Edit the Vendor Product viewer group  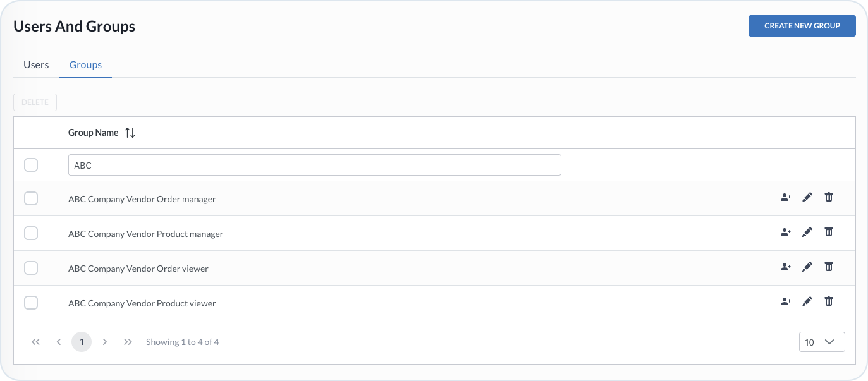(807, 302)
